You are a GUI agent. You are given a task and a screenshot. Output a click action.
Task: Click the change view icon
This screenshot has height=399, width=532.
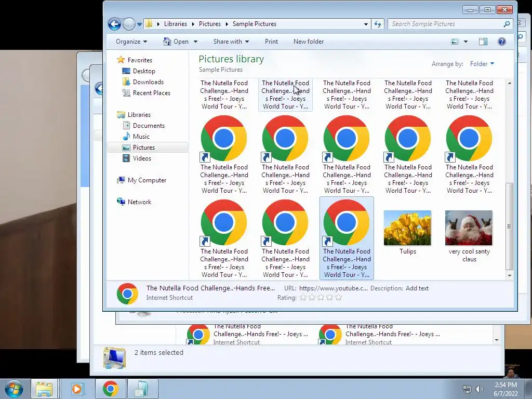(x=455, y=42)
